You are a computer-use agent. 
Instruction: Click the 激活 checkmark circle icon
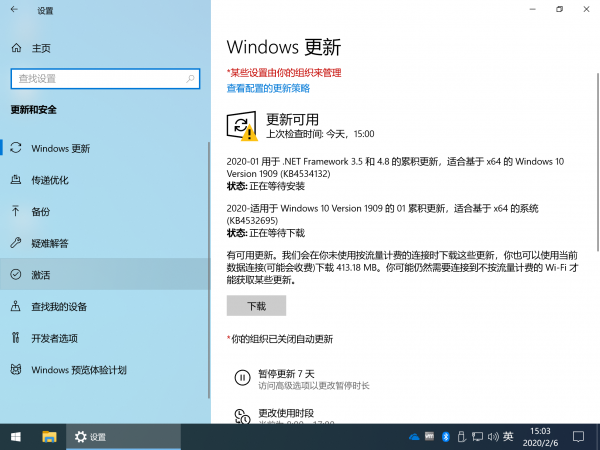16,274
